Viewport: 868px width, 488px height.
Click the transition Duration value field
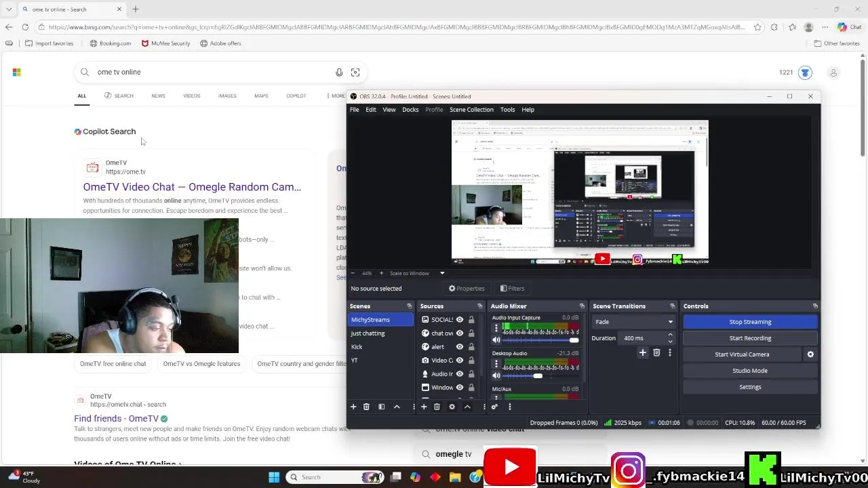coord(644,338)
